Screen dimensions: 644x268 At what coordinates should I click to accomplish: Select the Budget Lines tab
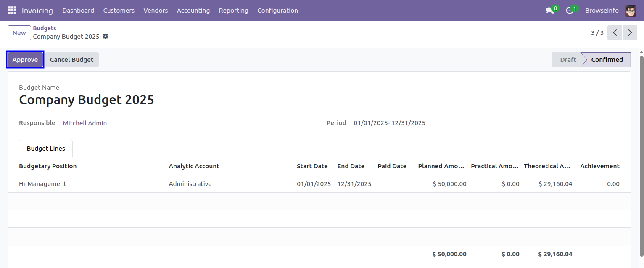pyautogui.click(x=46, y=149)
